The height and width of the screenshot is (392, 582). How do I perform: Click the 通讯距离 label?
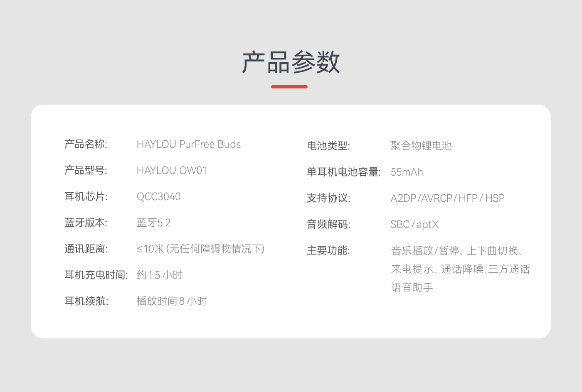pyautogui.click(x=86, y=249)
